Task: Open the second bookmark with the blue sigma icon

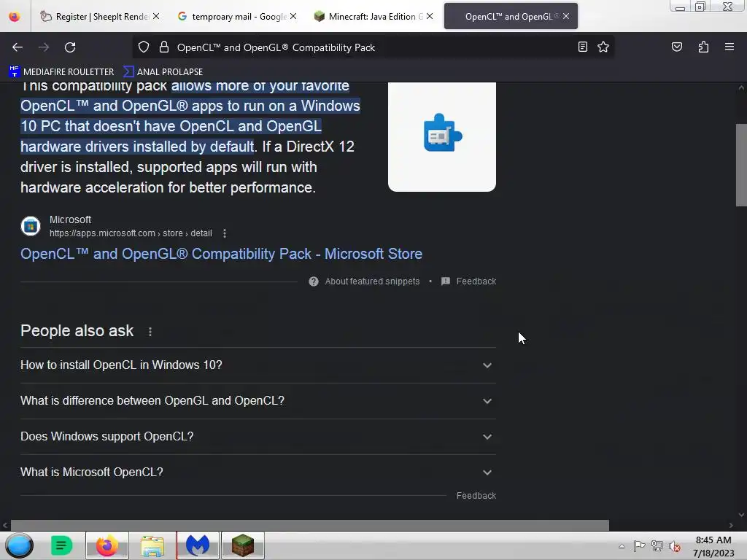Action: pyautogui.click(x=163, y=72)
